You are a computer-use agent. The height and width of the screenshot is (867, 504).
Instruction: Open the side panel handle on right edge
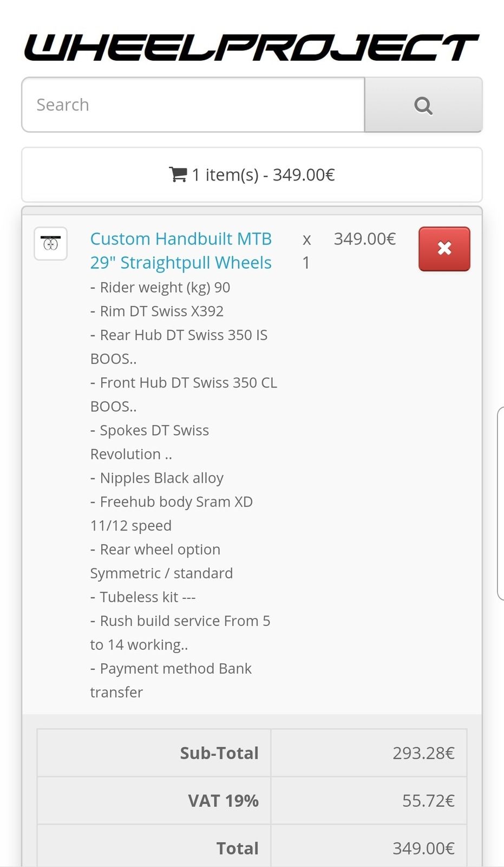tap(501, 504)
